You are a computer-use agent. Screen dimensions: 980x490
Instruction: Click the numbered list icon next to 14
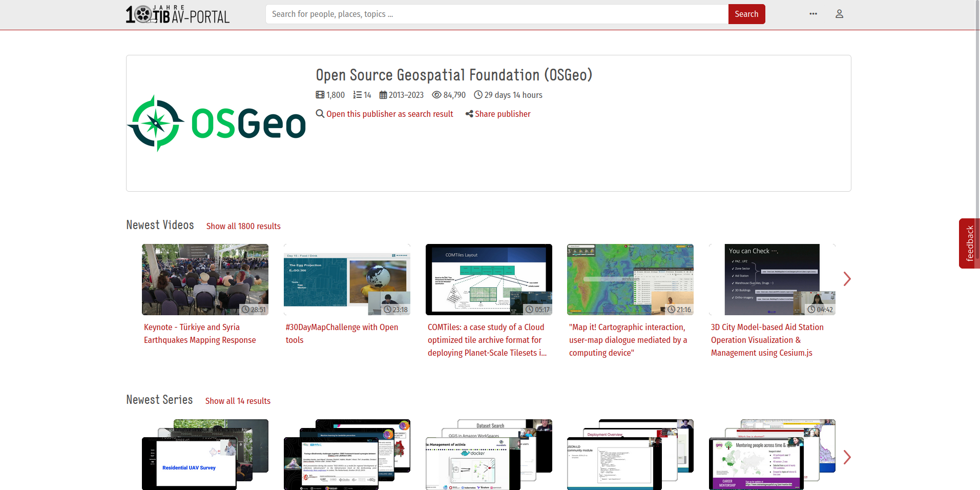358,95
